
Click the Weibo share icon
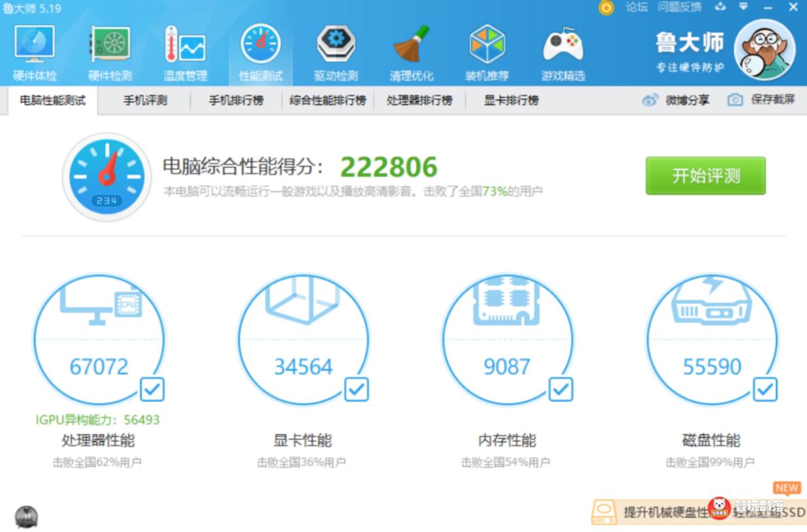click(649, 100)
